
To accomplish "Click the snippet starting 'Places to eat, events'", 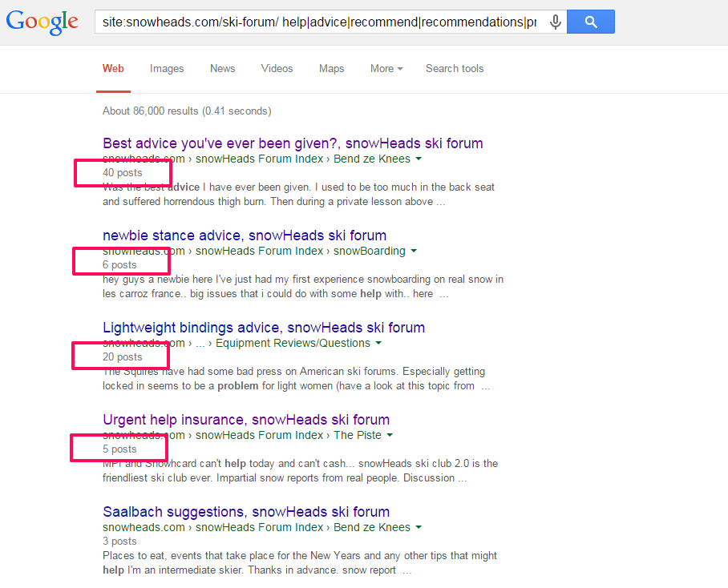I will (300, 563).
